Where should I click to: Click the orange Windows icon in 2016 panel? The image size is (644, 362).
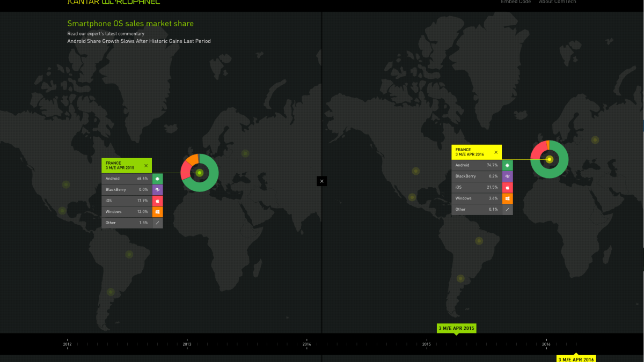coord(507,198)
